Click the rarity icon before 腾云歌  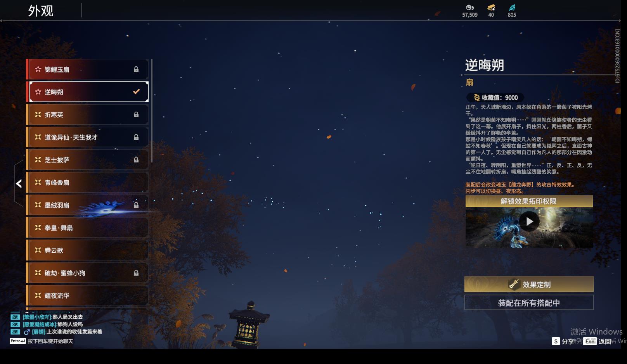[38, 250]
